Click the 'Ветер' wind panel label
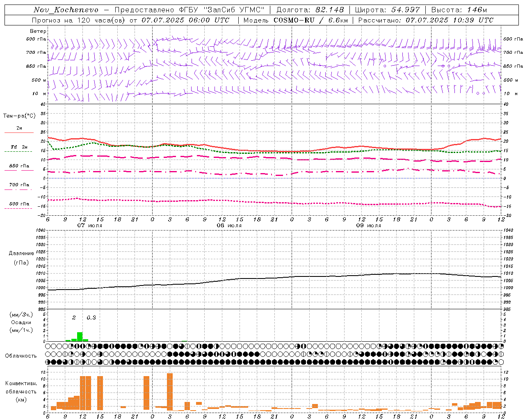 38,31
